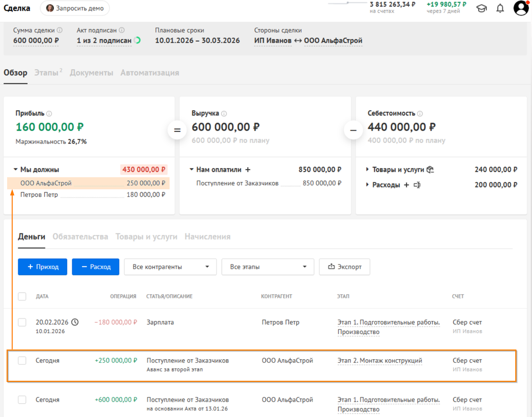532x417 pixels.
Task: Tick checkbox for +250 000,00 ₽ row
Action: point(22,360)
